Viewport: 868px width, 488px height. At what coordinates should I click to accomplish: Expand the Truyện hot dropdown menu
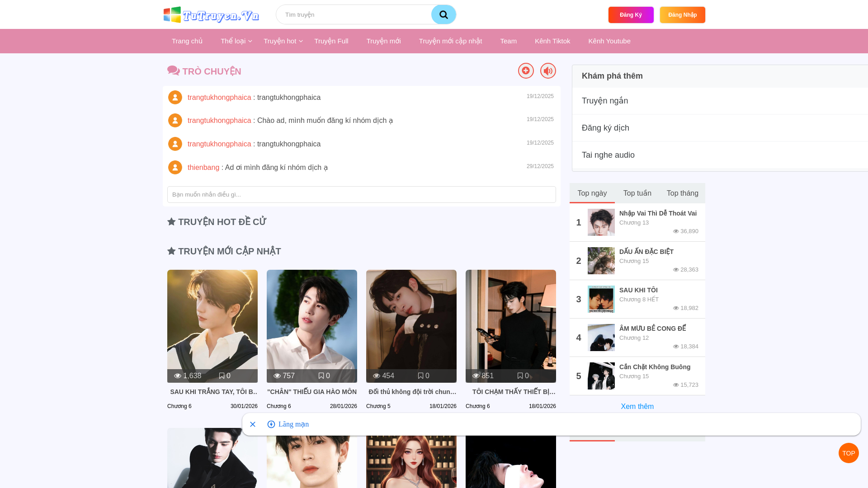283,41
